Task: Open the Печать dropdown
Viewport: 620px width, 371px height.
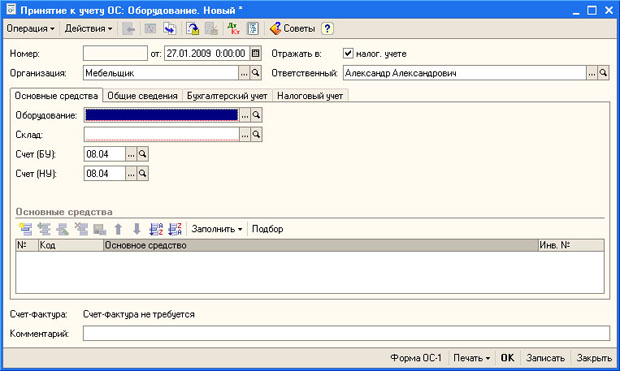Action: [472, 358]
